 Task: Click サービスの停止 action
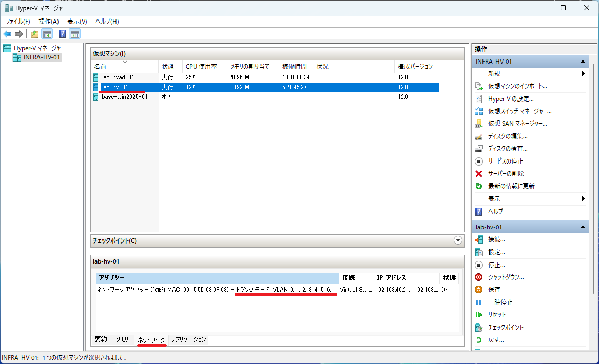pyautogui.click(x=506, y=161)
